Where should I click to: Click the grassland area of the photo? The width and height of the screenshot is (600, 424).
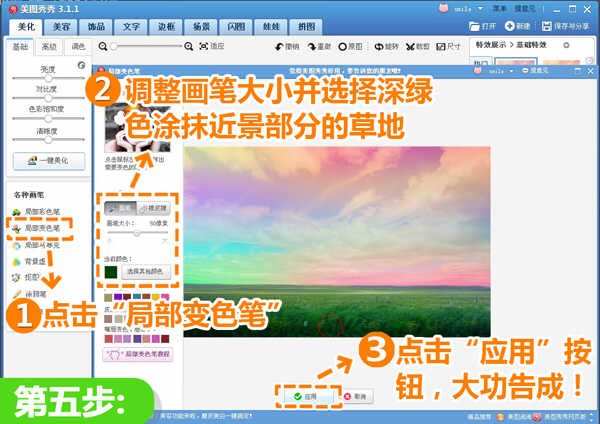pyautogui.click(x=337, y=312)
